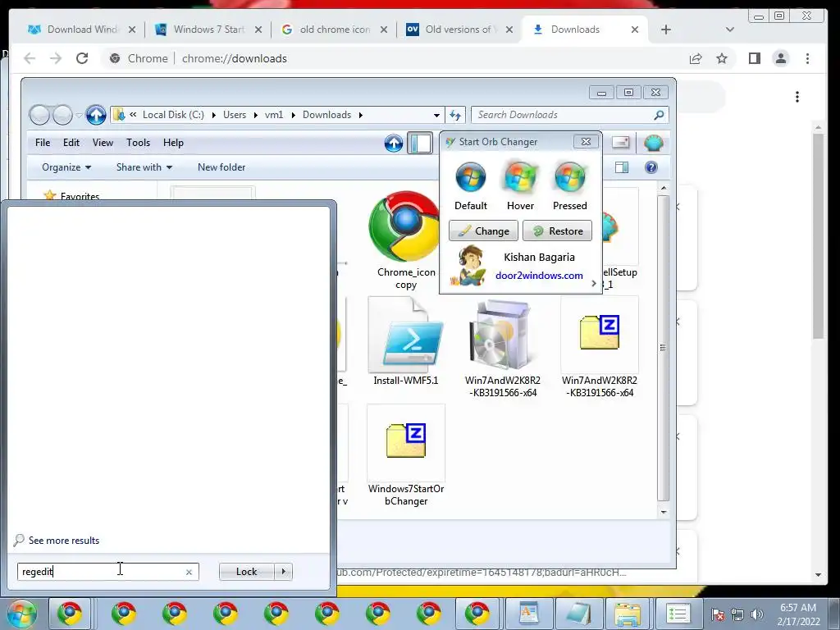Select the Win7AndW2K8R2-KB3191566-x64 installer package
Screen dimensions: 840x630
click(503, 348)
